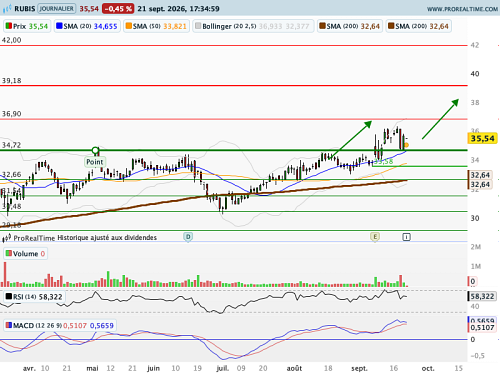Click the Prix 35,54 legend box

[x=27, y=26]
